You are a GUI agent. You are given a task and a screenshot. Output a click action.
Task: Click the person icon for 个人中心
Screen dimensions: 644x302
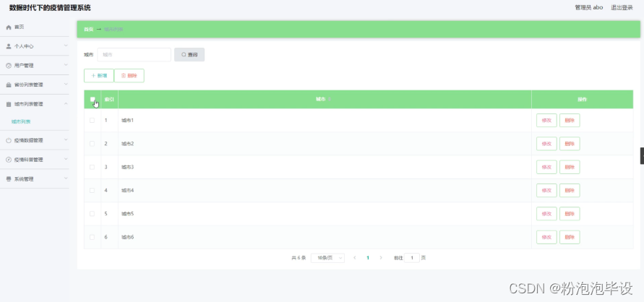pyautogui.click(x=9, y=46)
